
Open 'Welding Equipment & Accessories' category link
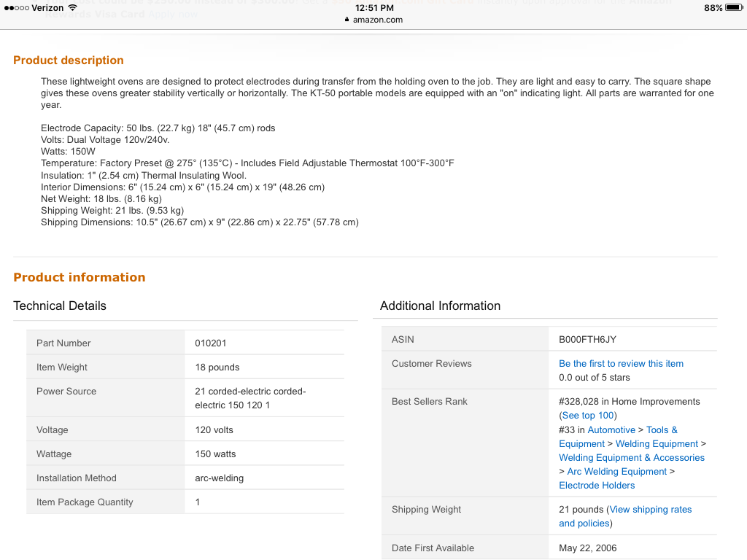(x=632, y=457)
